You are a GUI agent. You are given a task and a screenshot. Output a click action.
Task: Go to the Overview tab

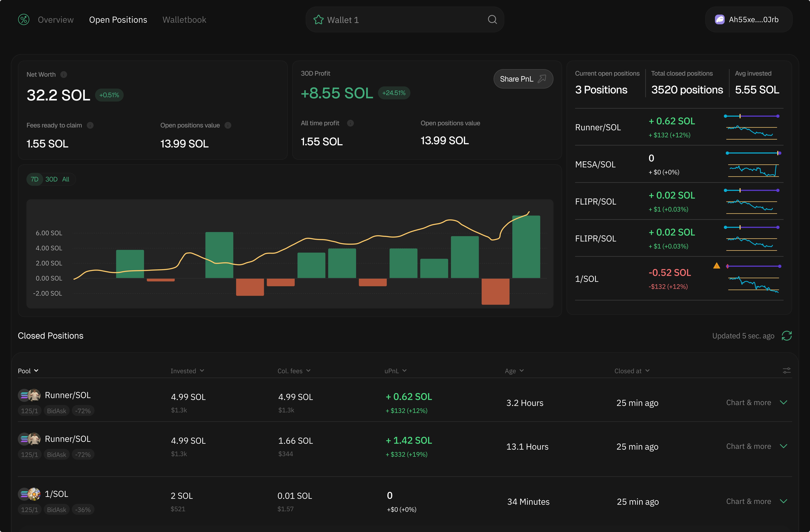coord(55,20)
